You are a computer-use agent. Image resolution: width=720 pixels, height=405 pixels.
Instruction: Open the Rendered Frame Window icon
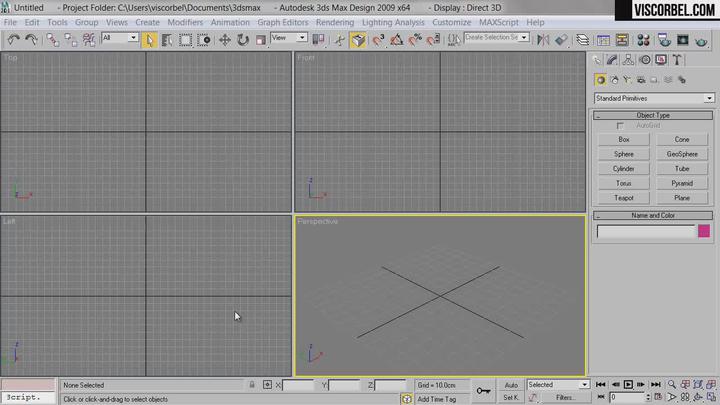(x=683, y=40)
